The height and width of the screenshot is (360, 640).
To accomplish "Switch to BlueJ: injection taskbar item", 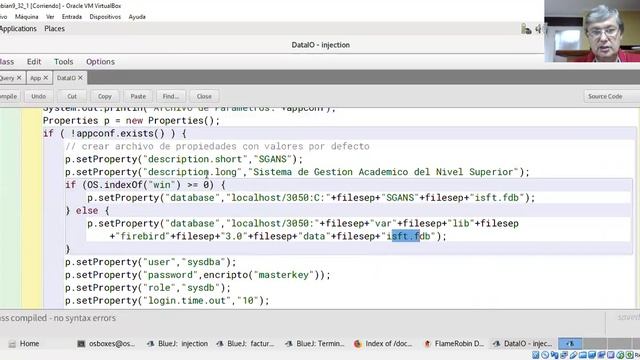I will (177, 344).
